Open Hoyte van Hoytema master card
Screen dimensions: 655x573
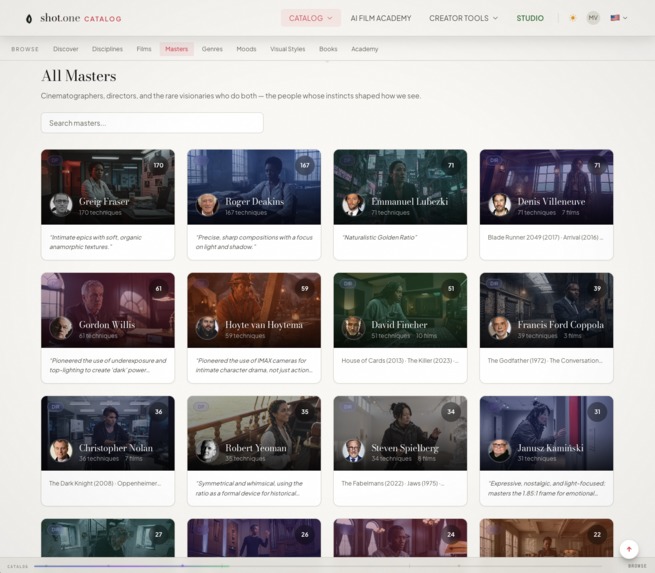coord(254,328)
